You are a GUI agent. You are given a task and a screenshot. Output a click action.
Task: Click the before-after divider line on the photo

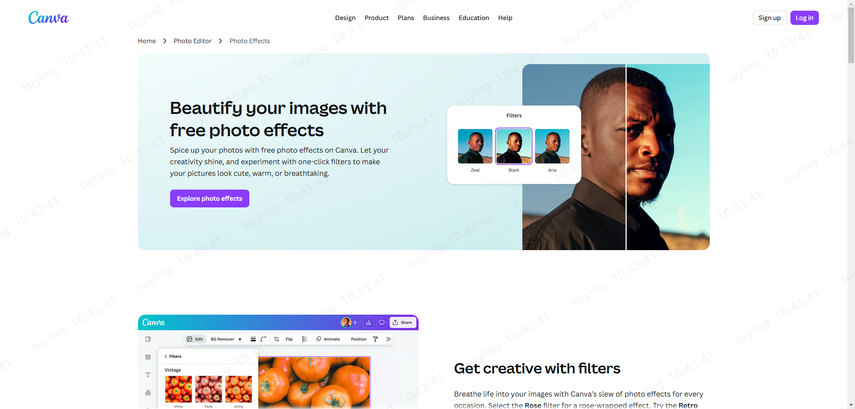tap(626, 157)
